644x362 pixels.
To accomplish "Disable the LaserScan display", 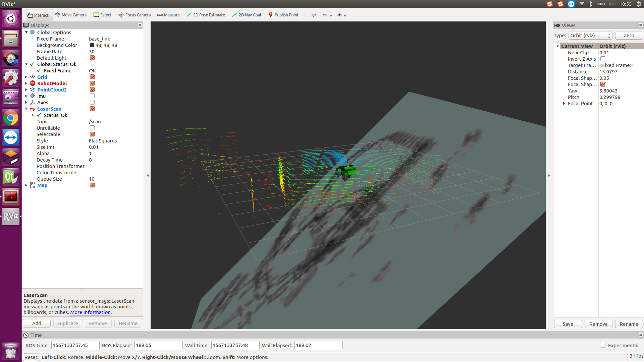I will tap(92, 109).
